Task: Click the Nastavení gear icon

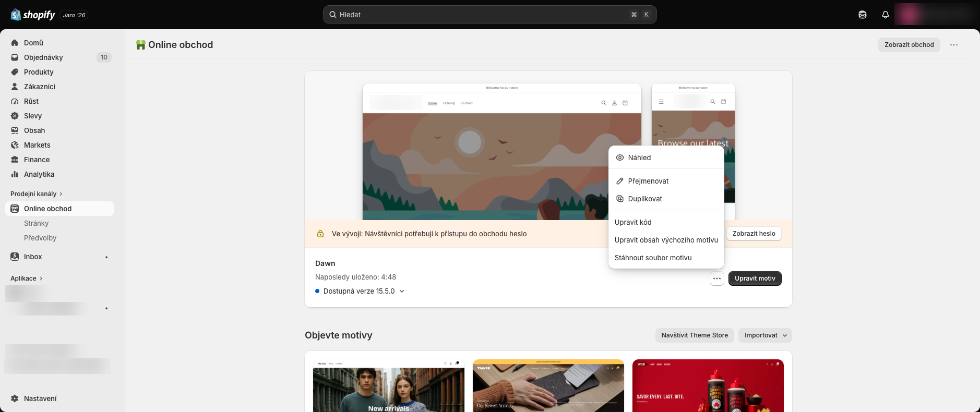Action: (x=15, y=398)
